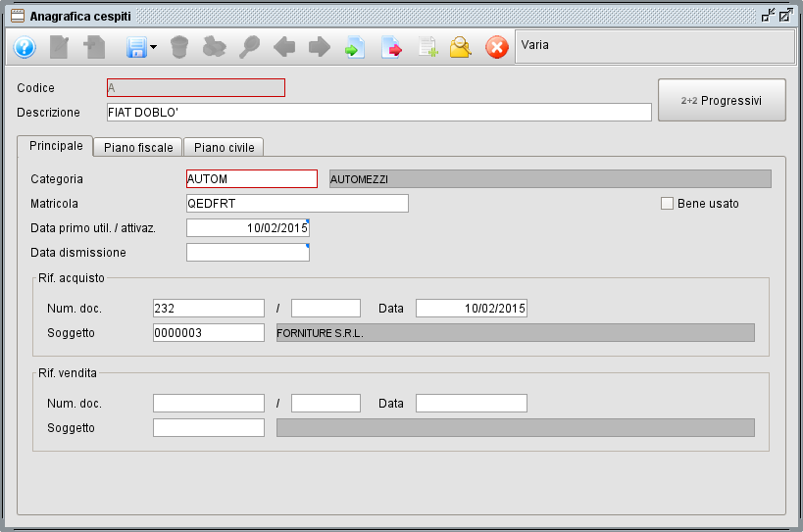
Task: Click the trash bin delete icon
Action: pos(179,48)
